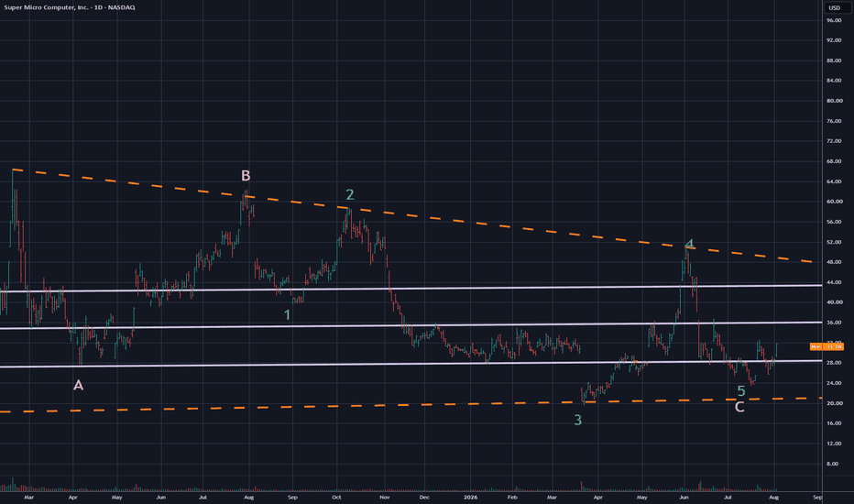The width and height of the screenshot is (854, 504).
Task: Click the Dec label on time axis
Action: (424, 498)
